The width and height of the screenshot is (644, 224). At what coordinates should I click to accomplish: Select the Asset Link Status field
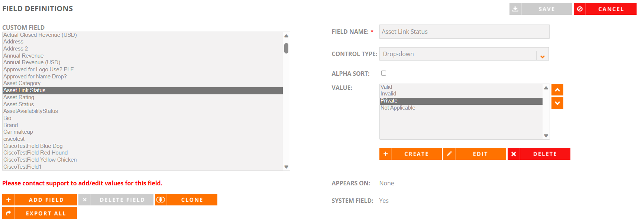click(x=143, y=90)
